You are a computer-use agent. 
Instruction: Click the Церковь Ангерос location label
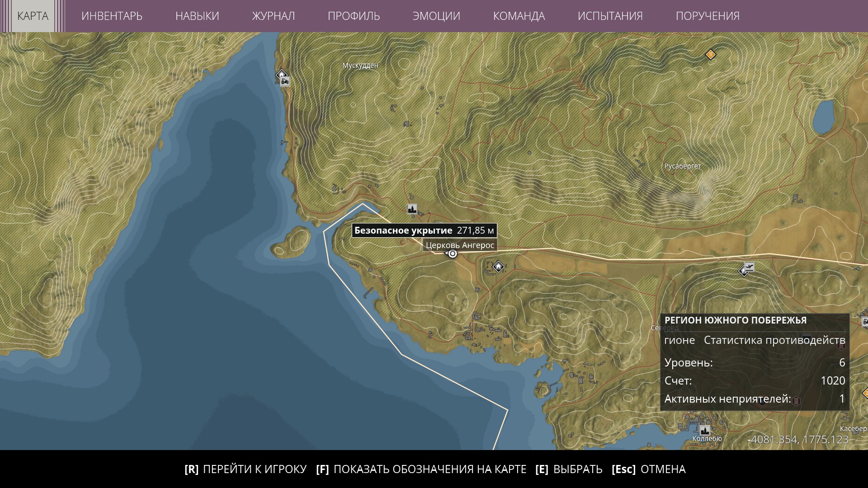click(460, 245)
